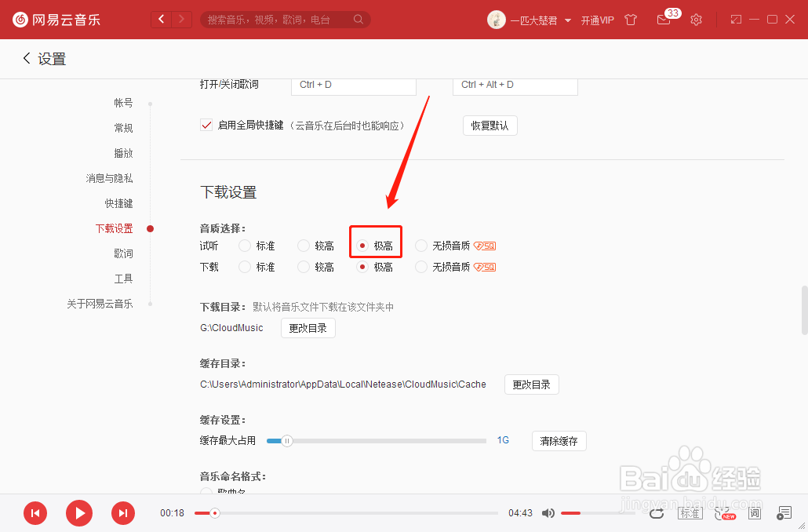This screenshot has height=532, width=808.
Task: Select 试听 标准 quality radio
Action: pos(245,246)
